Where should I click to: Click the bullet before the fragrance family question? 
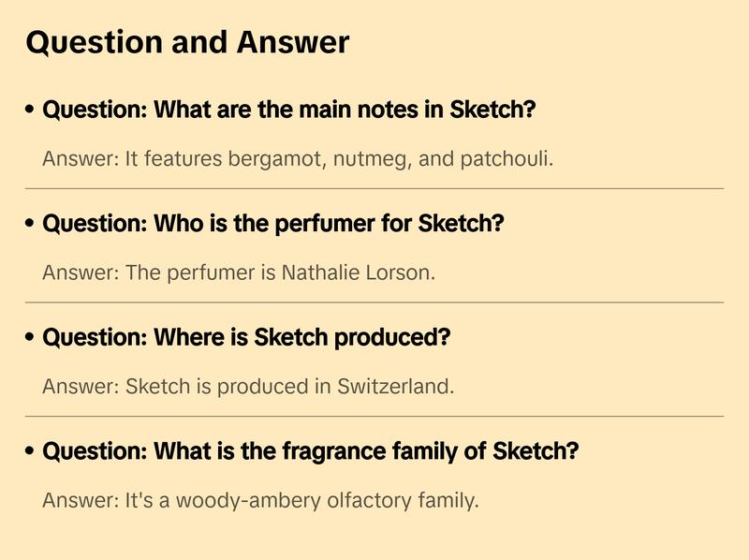[31, 452]
